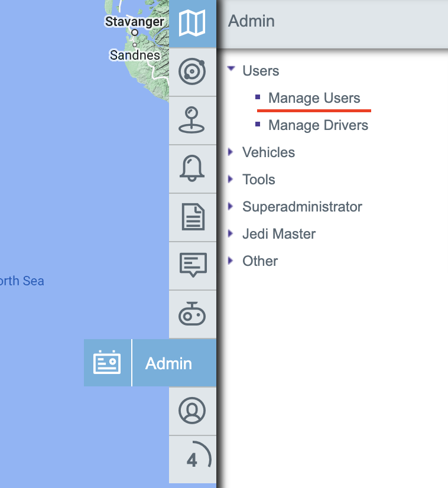The height and width of the screenshot is (488, 448).
Task: Click the Admin ID card icon
Action: coord(107,363)
